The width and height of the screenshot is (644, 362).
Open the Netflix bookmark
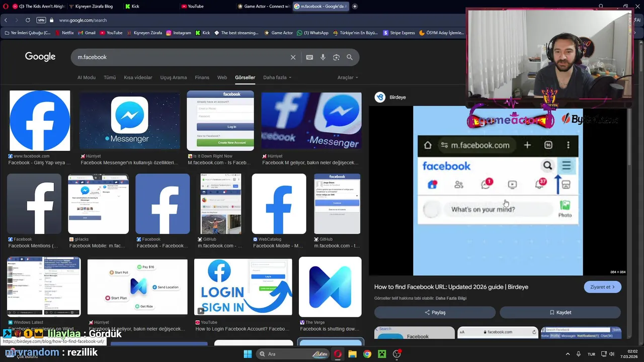click(64, 33)
